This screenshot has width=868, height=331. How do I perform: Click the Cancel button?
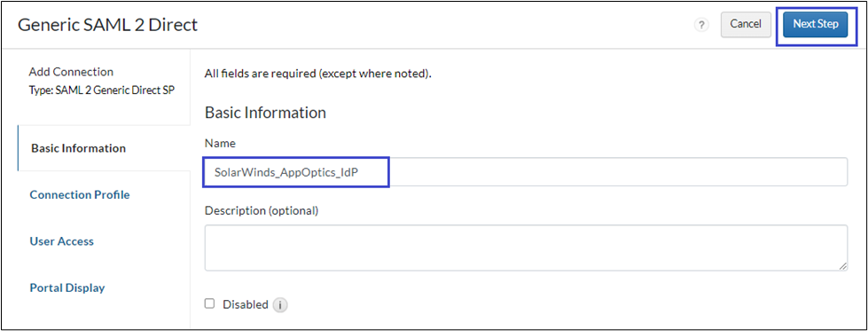(x=746, y=24)
